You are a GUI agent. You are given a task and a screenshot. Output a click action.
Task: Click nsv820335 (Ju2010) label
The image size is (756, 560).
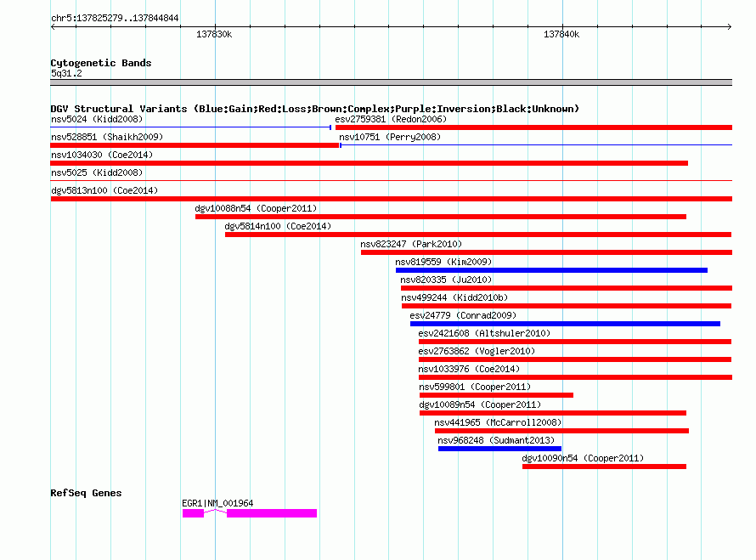coord(446,280)
